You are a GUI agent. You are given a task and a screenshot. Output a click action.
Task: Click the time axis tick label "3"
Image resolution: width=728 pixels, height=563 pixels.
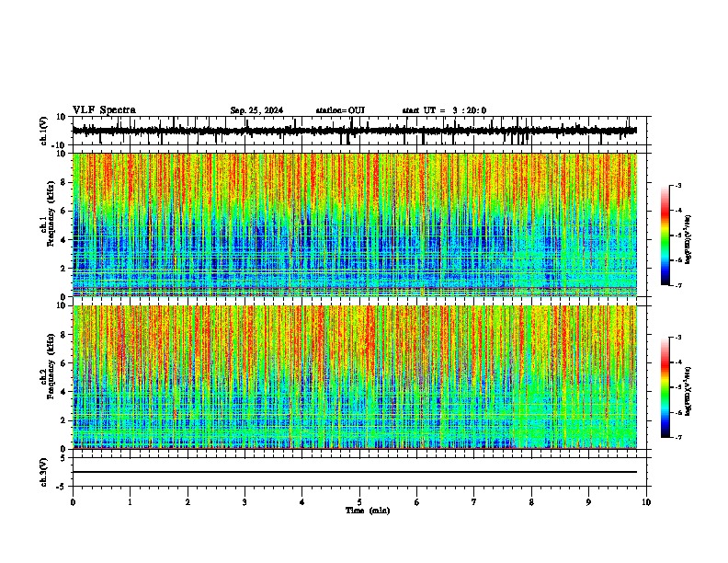245,502
